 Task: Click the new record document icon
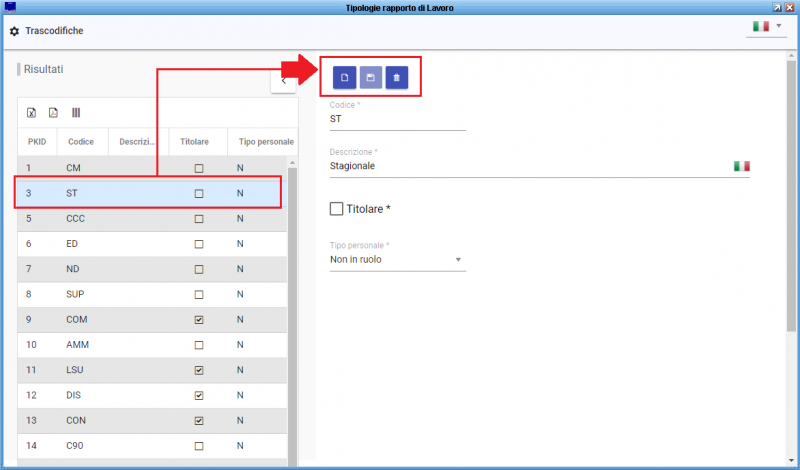click(344, 78)
